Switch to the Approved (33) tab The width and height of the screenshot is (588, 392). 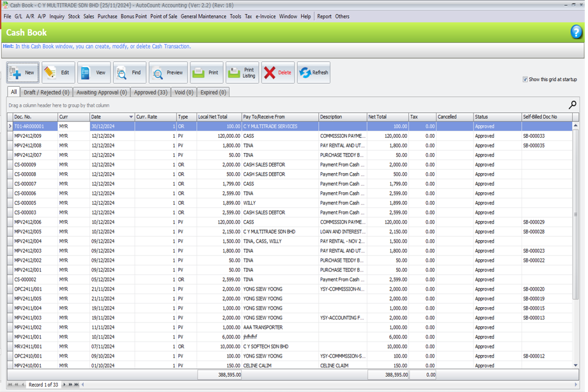point(150,93)
